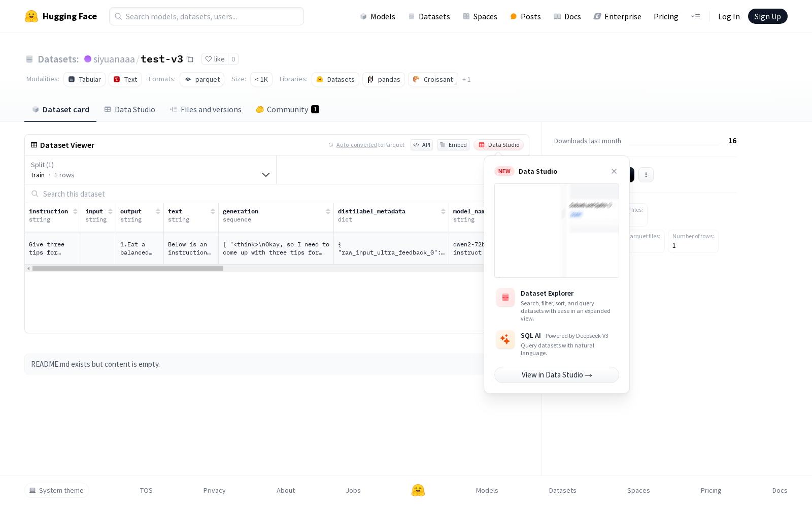Image resolution: width=812 pixels, height=508 pixels.
Task: Click the Docs footer link
Action: [780, 490]
